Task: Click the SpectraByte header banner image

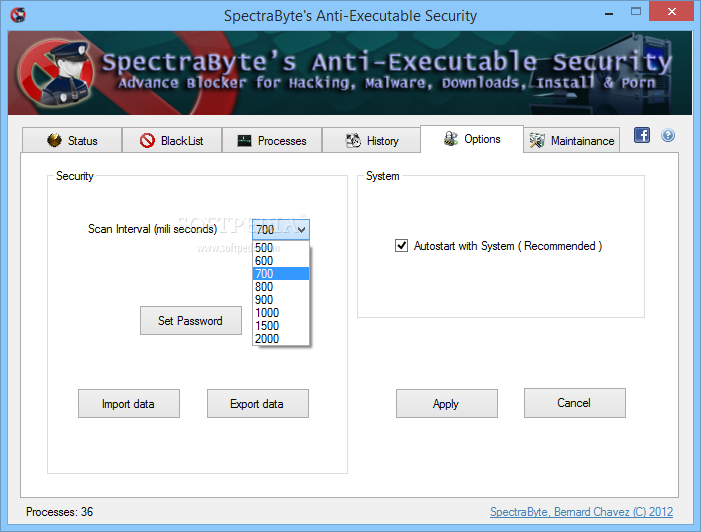Action: (x=350, y=73)
